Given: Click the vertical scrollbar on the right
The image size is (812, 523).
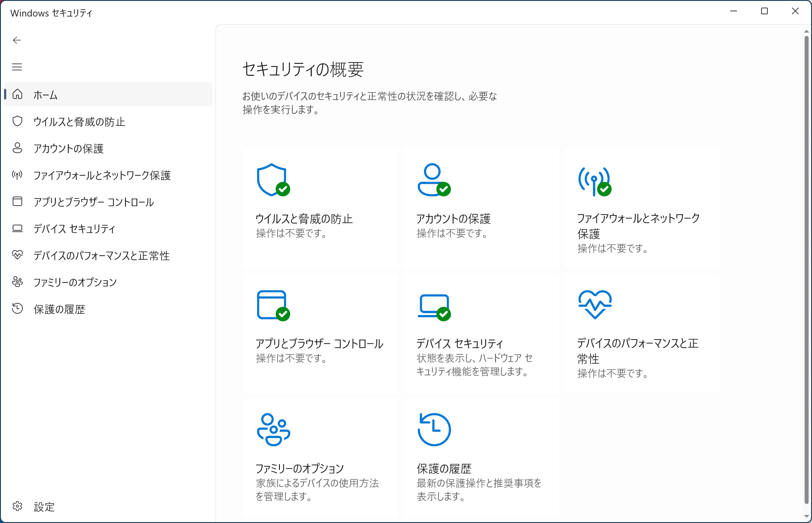Looking at the screenshot, I should (806, 268).
